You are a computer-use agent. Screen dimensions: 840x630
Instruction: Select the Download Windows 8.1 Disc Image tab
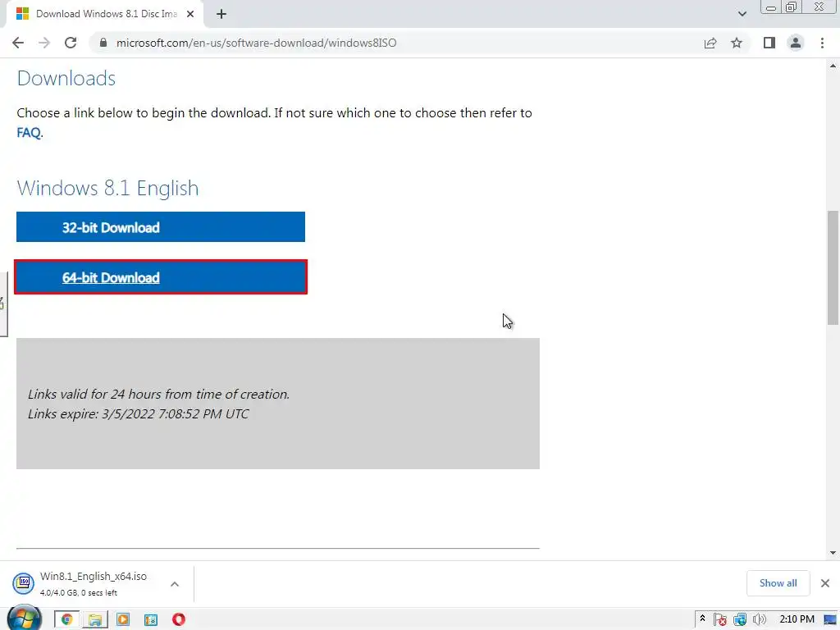click(x=106, y=14)
